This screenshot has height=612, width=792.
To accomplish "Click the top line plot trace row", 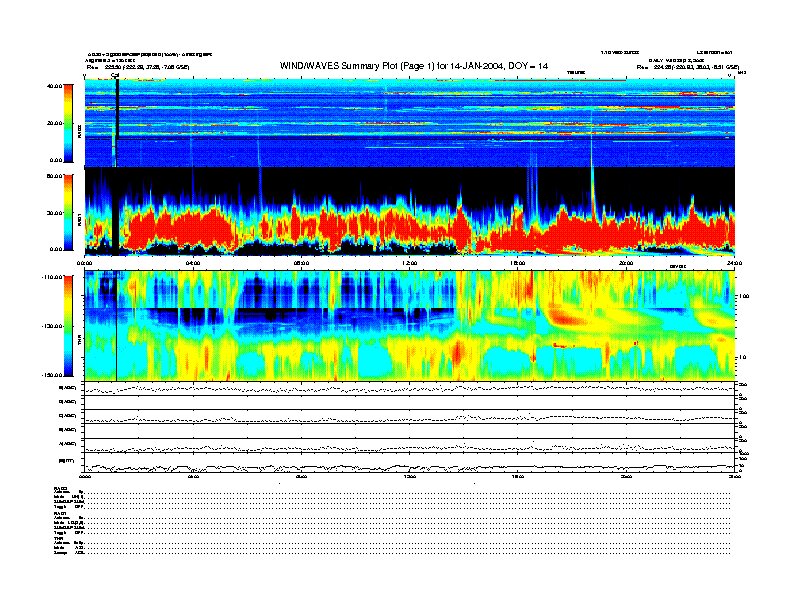I will tap(410, 388).
